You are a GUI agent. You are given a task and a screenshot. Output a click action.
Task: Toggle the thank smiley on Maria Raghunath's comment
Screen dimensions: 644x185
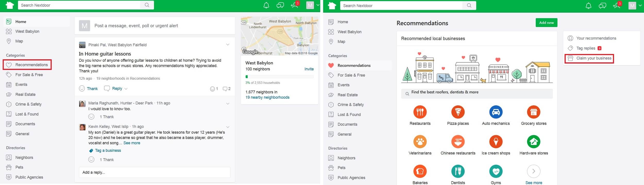pyautogui.click(x=91, y=117)
